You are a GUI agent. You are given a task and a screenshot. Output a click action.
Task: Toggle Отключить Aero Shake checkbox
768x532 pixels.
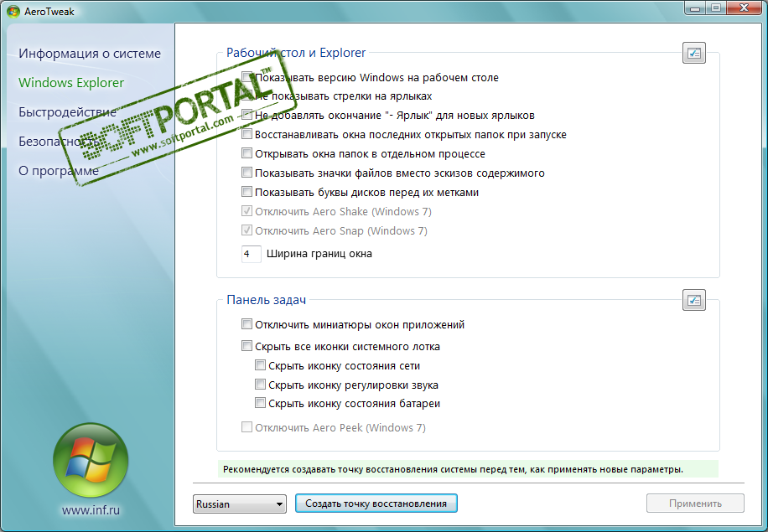click(246, 211)
